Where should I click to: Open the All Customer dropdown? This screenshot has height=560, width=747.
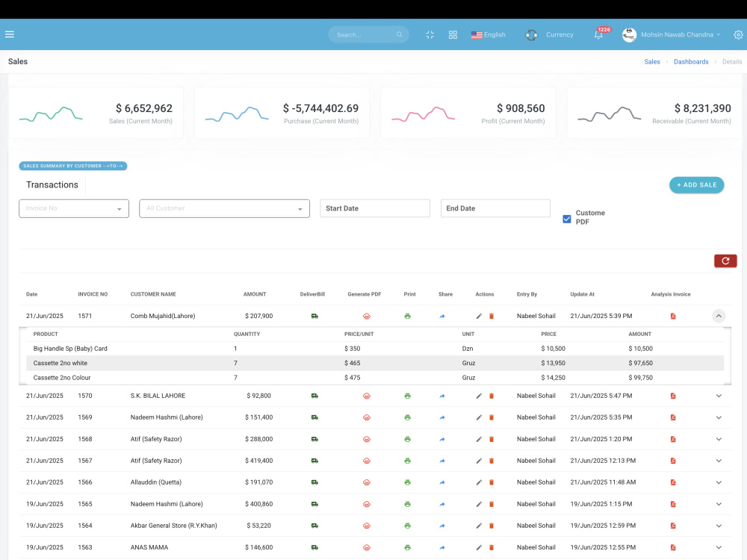coord(224,208)
